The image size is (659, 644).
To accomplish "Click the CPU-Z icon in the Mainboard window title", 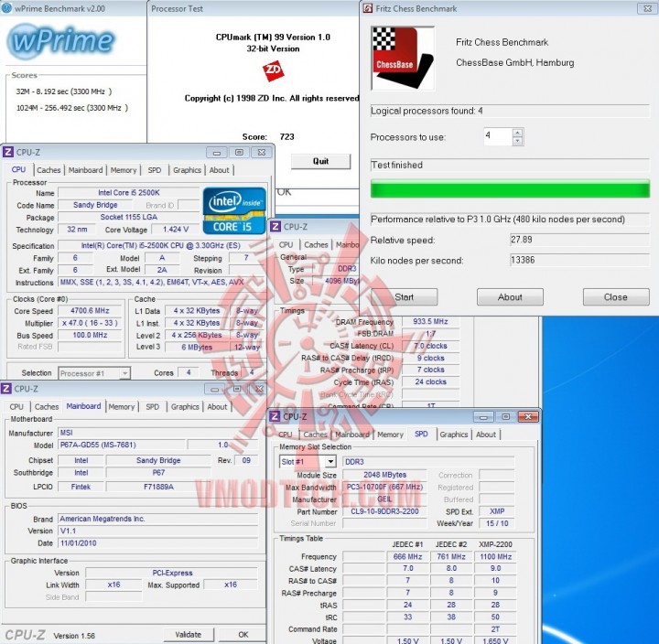I will point(5,389).
